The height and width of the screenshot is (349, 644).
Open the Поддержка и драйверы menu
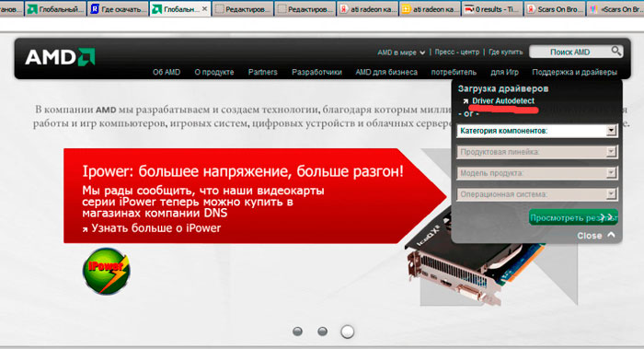click(x=574, y=72)
